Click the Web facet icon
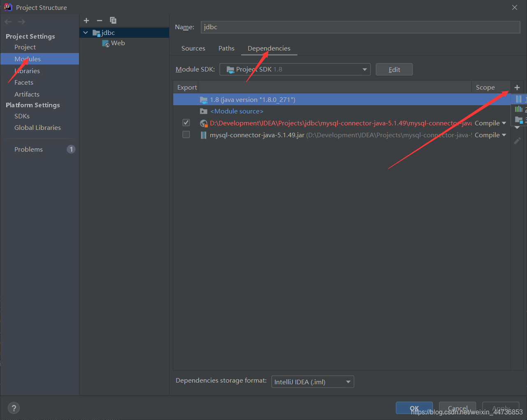This screenshot has height=420, width=527. (x=106, y=43)
